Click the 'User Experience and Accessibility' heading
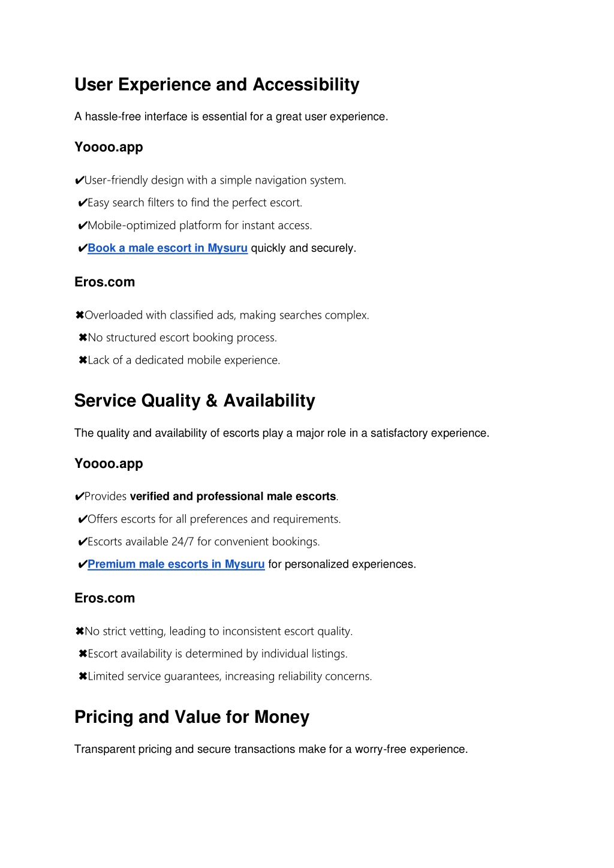The height and width of the screenshot is (868, 614). pyautogui.click(x=216, y=85)
